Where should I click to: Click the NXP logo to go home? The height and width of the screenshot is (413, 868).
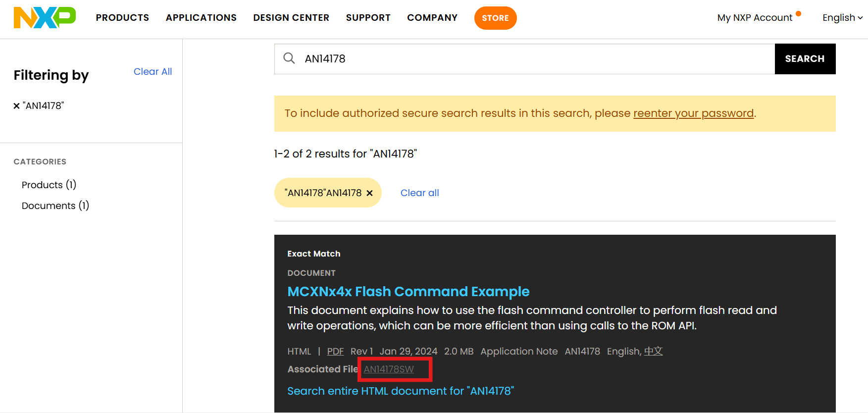44,17
